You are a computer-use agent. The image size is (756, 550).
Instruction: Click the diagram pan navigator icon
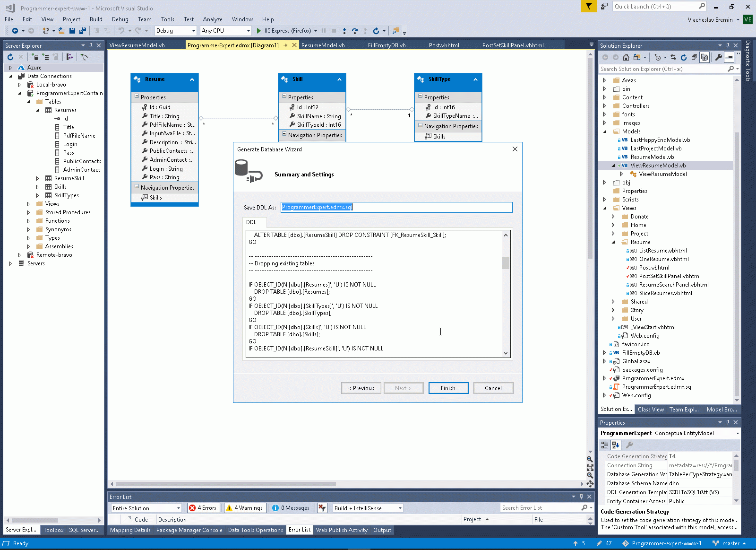click(590, 484)
